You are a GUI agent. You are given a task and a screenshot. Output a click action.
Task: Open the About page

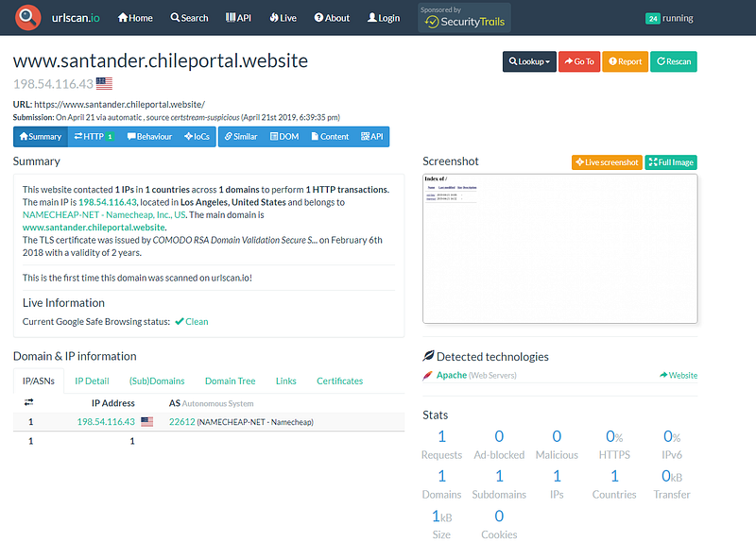point(332,18)
